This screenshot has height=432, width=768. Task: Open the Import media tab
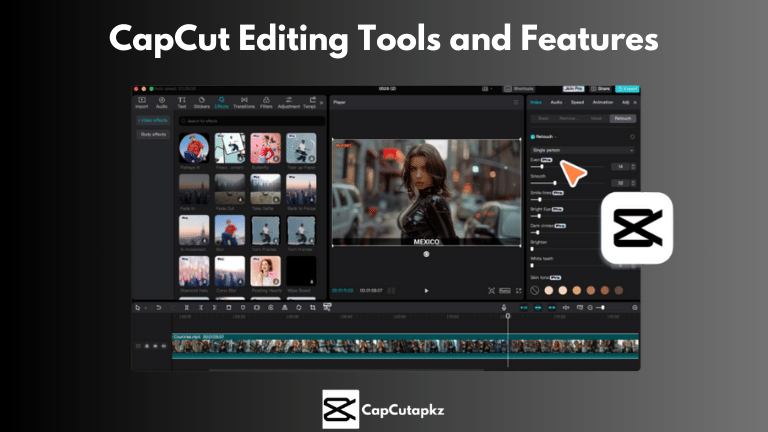(x=142, y=102)
